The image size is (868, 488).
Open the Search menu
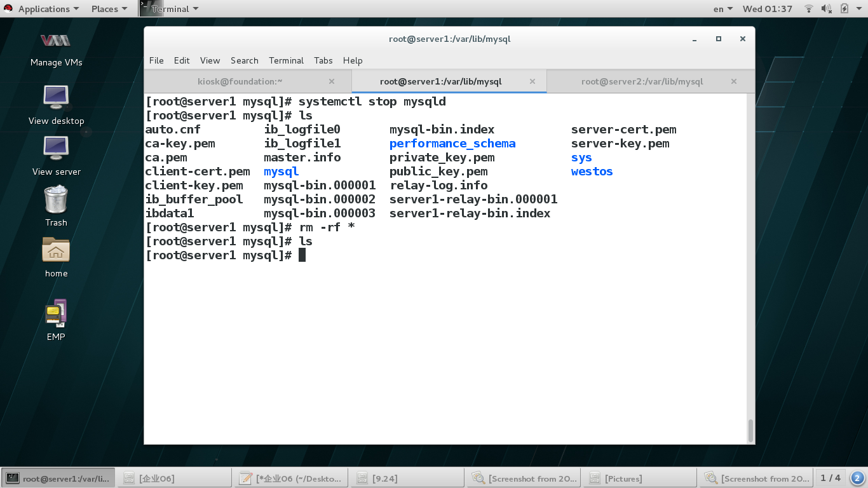244,60
